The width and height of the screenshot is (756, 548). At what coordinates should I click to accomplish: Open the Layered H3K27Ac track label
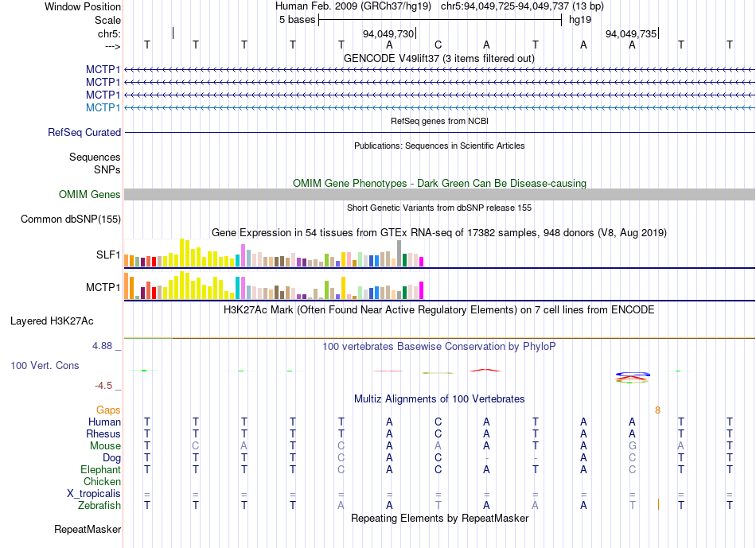click(52, 321)
